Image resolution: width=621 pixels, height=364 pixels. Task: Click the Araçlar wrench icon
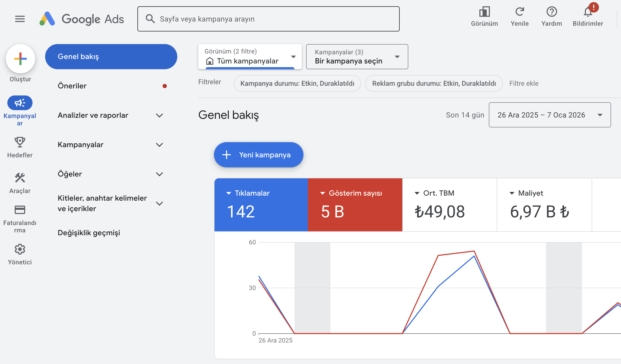pos(20,178)
